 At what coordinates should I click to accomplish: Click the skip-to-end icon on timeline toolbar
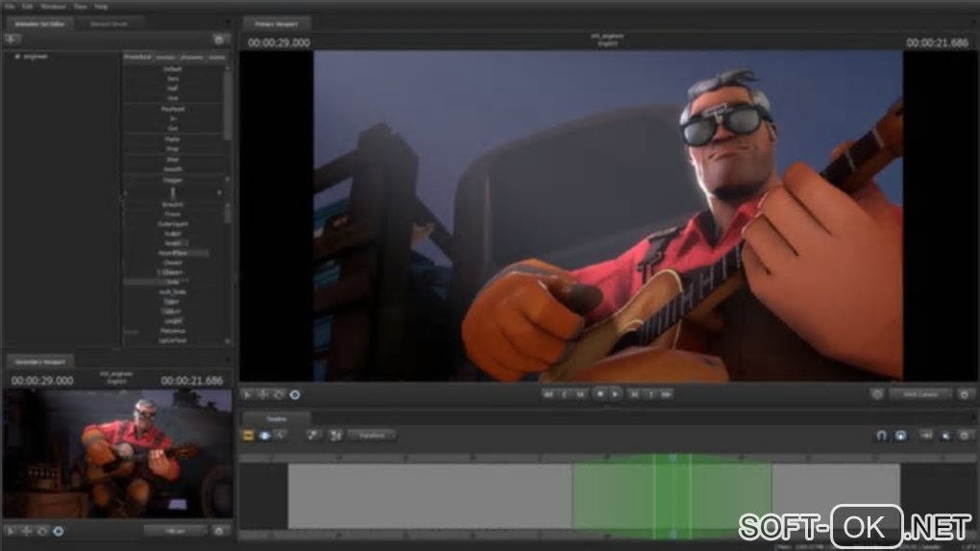coord(926,436)
